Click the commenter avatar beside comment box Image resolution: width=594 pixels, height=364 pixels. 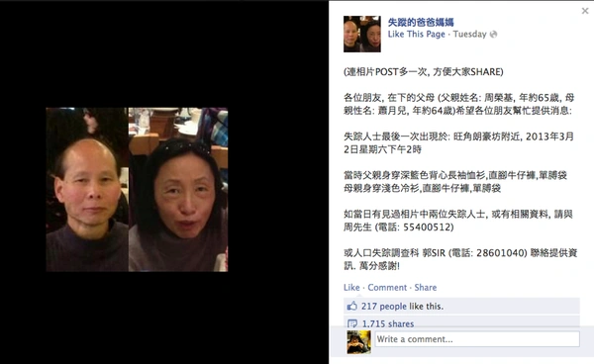(x=358, y=342)
